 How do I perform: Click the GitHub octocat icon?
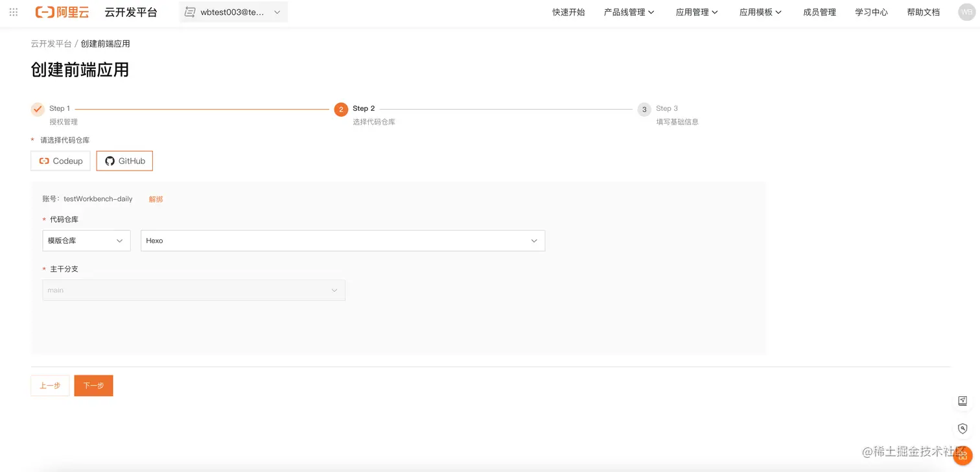click(x=110, y=161)
